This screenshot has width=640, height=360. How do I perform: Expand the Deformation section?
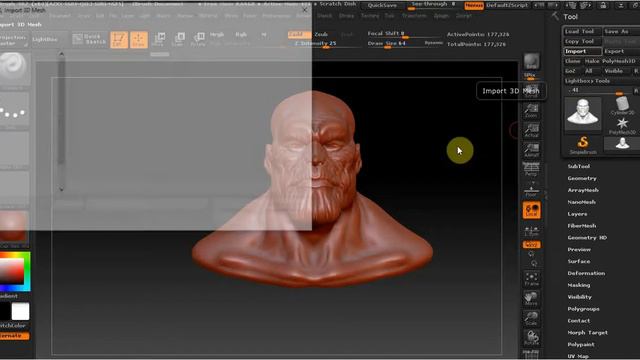tap(587, 273)
